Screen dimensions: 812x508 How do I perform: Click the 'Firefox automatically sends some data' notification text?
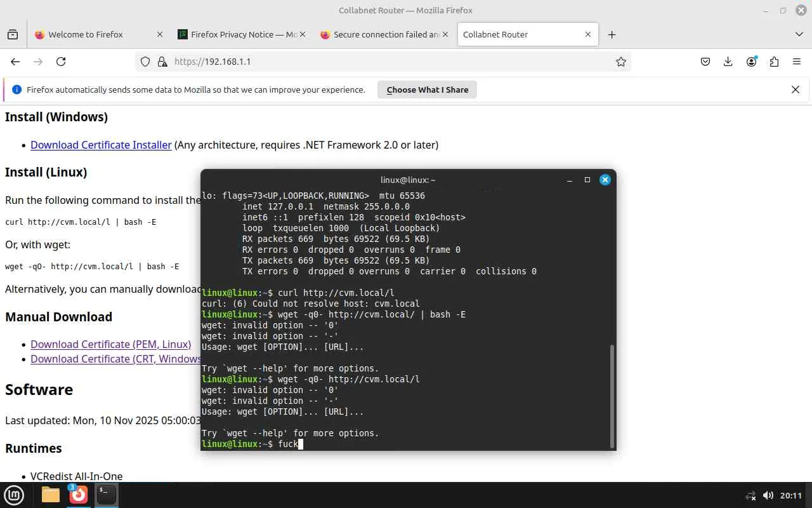[196, 90]
